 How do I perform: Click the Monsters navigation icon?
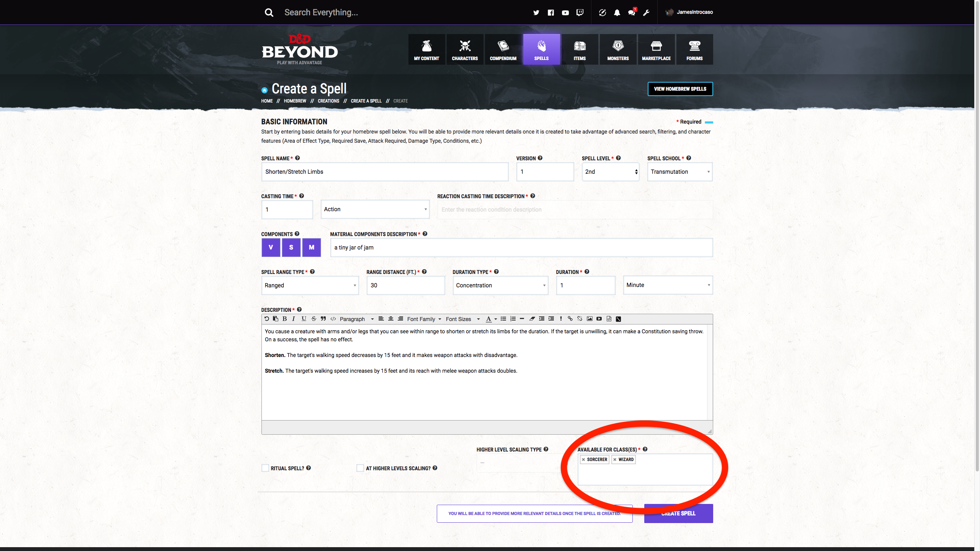click(x=617, y=49)
